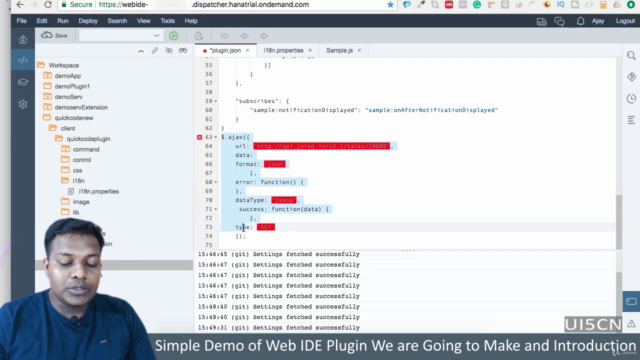Open the Preferences gear icon in sidebar
This screenshot has height=360, width=640.
(x=23, y=104)
